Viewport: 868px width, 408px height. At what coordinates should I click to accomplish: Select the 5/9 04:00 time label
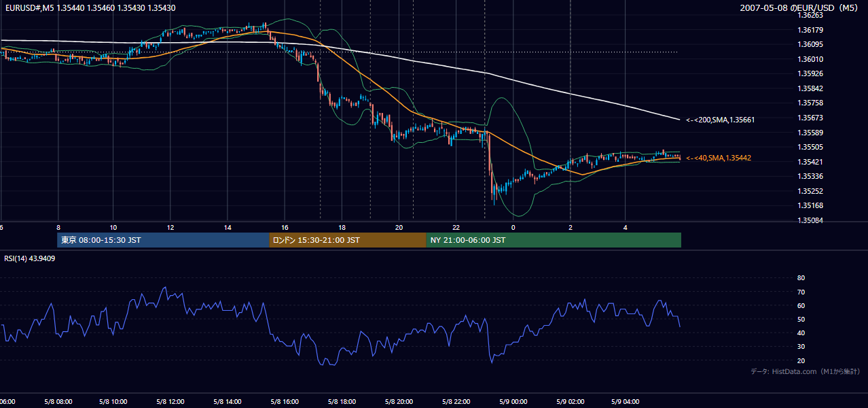[x=627, y=402]
